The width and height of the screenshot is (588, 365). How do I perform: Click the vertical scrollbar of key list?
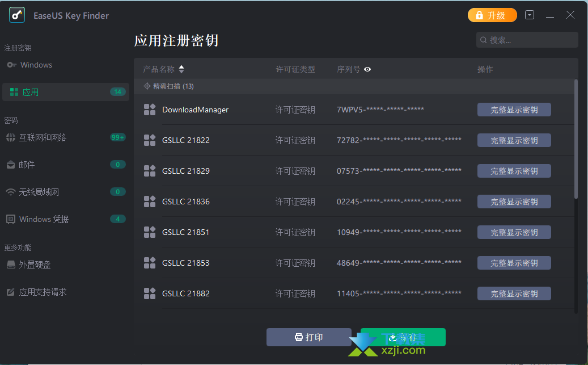point(576,139)
